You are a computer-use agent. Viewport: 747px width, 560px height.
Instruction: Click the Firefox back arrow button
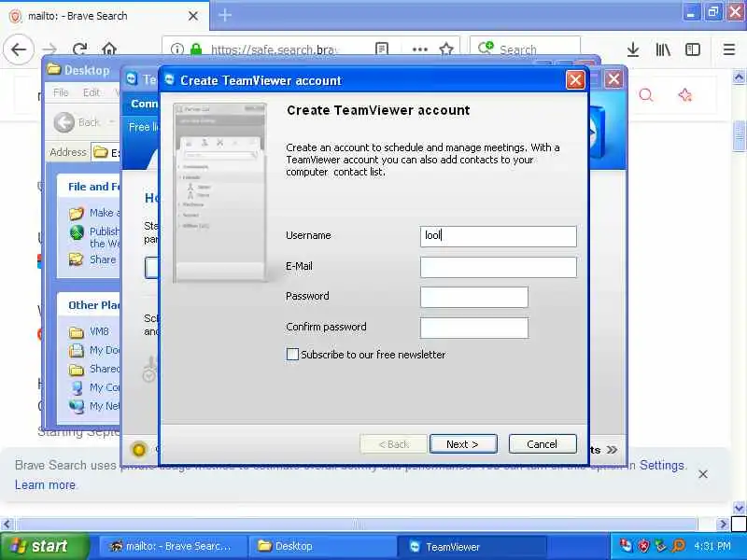[x=19, y=49]
